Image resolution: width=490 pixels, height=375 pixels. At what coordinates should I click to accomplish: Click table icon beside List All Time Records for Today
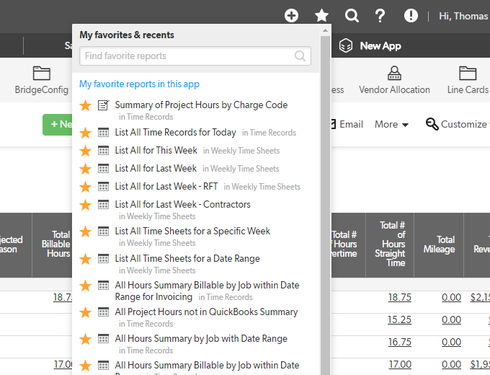[x=103, y=133]
